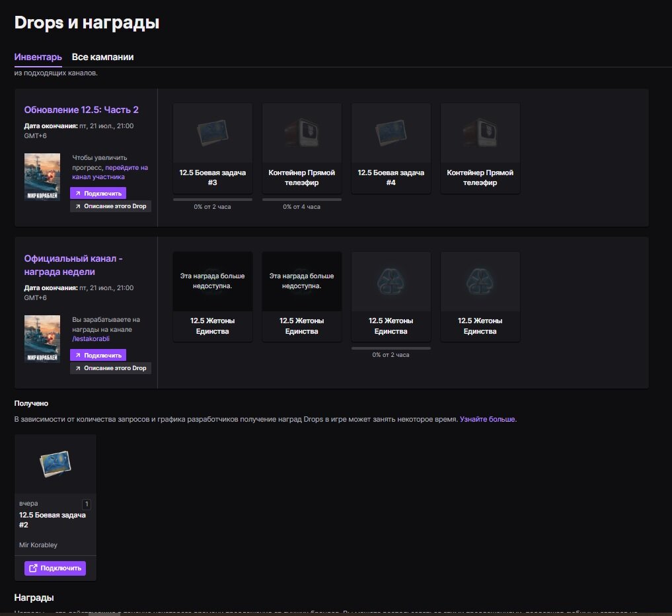Open the Инвентарь tab

[x=38, y=58]
